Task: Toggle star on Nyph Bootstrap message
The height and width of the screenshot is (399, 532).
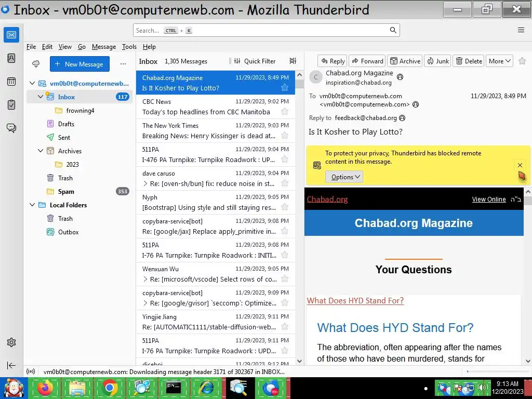Action: click(x=285, y=207)
